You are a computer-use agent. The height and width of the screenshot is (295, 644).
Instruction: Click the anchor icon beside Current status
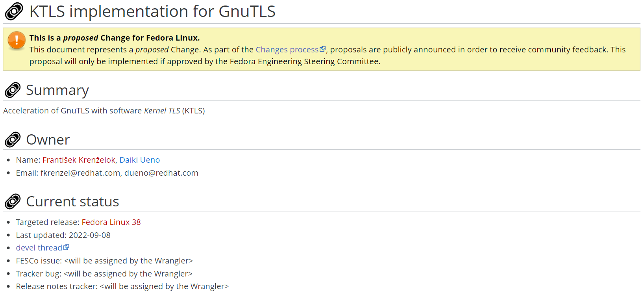tap(13, 202)
